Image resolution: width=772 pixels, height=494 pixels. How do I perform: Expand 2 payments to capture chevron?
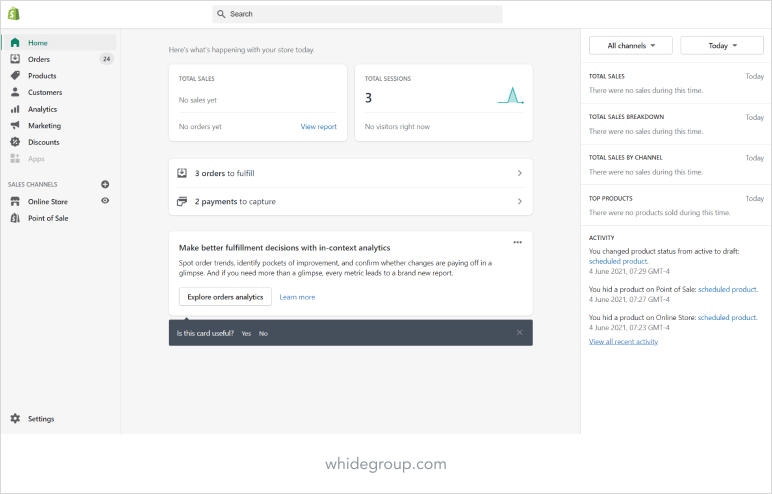coord(519,201)
